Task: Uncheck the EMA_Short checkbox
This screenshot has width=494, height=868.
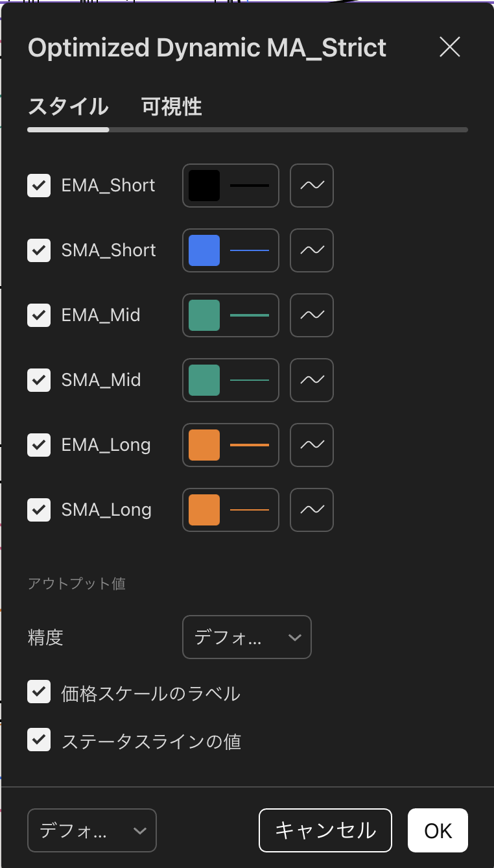Action: [x=39, y=186]
